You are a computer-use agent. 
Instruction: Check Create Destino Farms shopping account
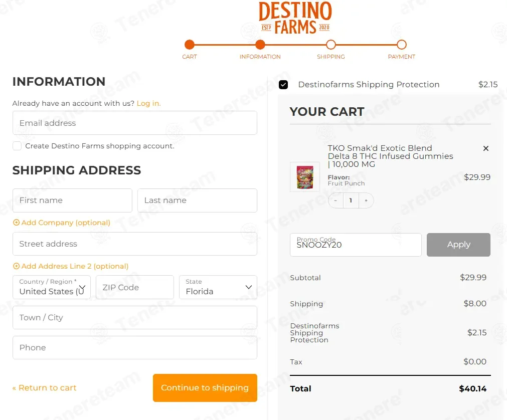[17, 146]
